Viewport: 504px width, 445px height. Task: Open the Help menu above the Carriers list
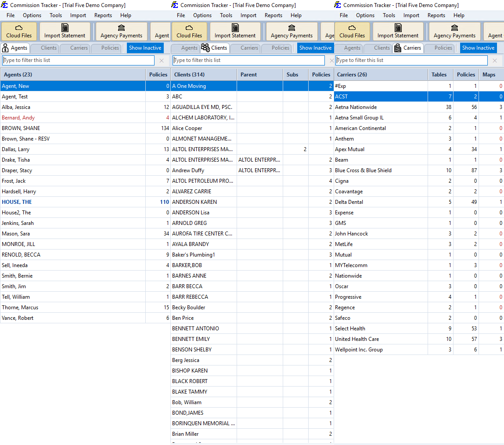(x=459, y=15)
